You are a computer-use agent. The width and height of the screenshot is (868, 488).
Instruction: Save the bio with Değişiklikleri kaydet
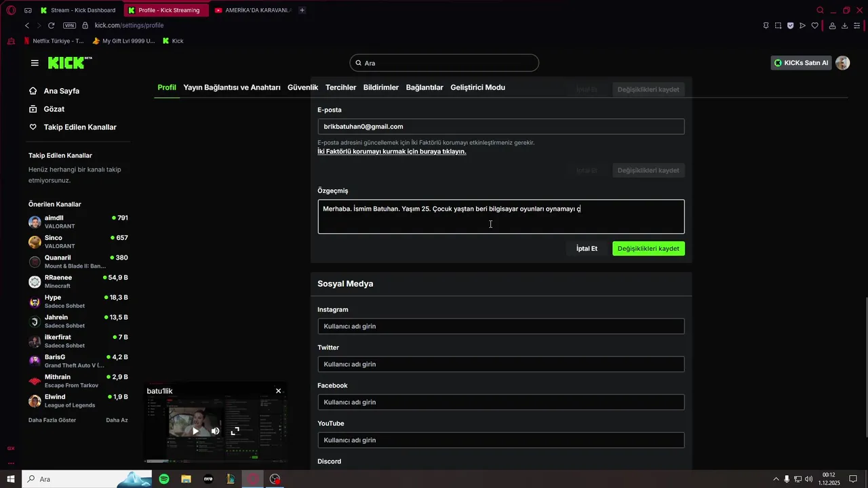tap(648, 249)
